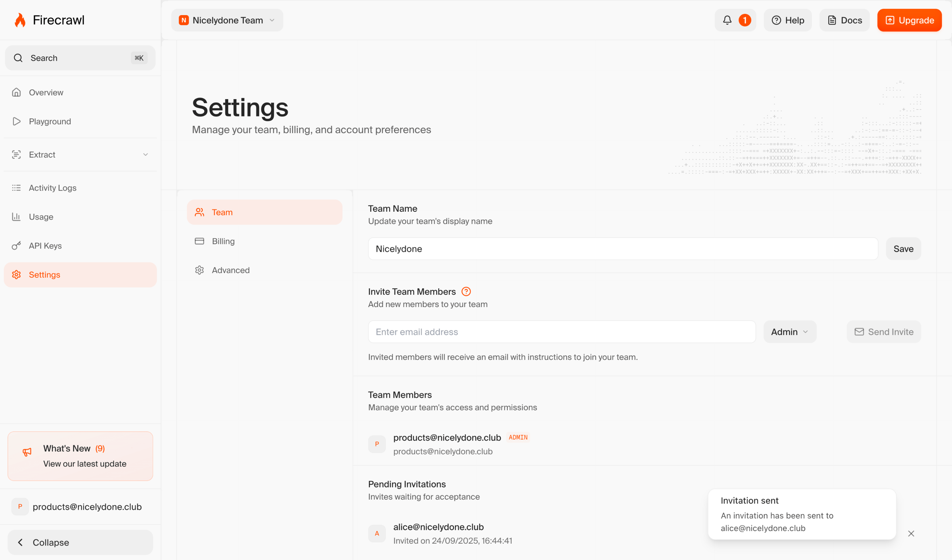Click the Invite Team Members help icon
The width and height of the screenshot is (952, 560).
pos(466,292)
